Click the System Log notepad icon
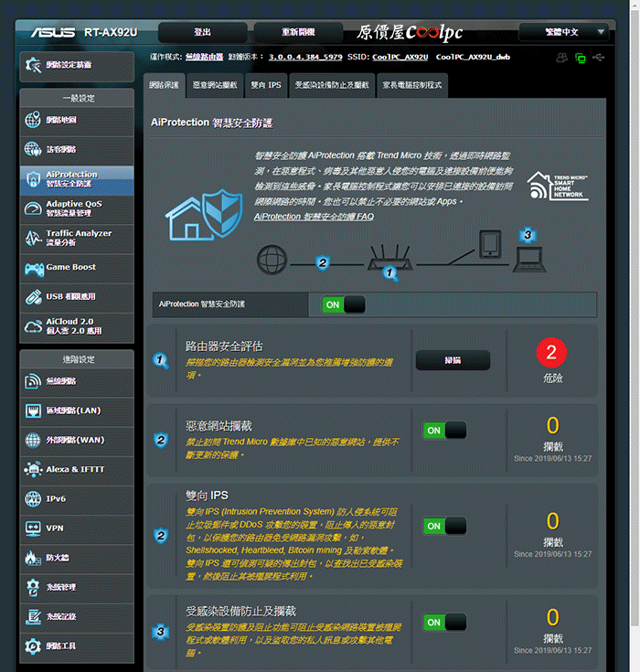 [x=33, y=617]
